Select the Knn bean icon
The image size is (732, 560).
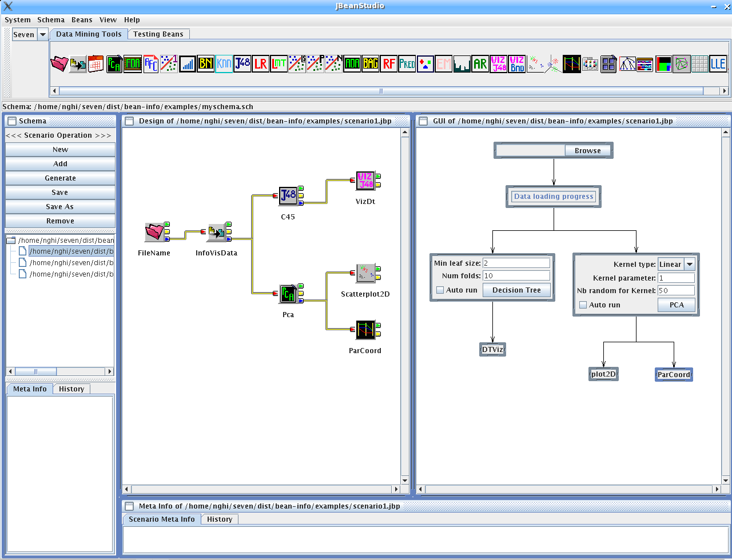point(224,63)
